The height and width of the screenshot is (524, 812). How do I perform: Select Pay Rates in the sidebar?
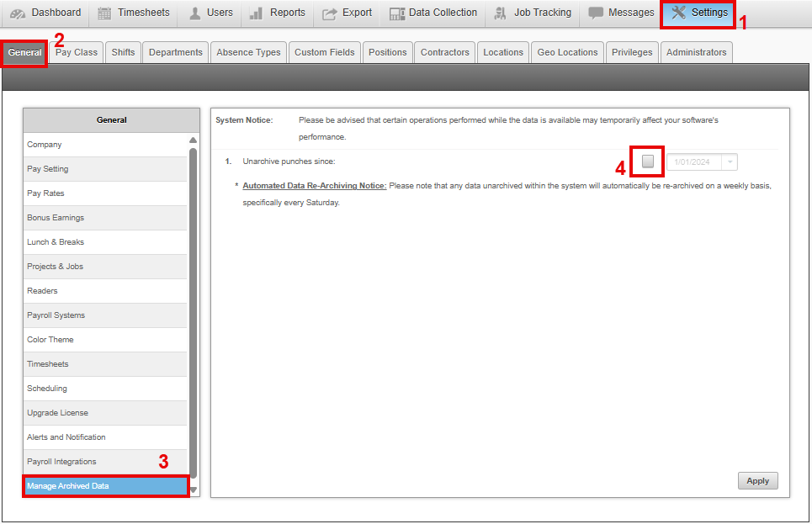click(x=105, y=193)
